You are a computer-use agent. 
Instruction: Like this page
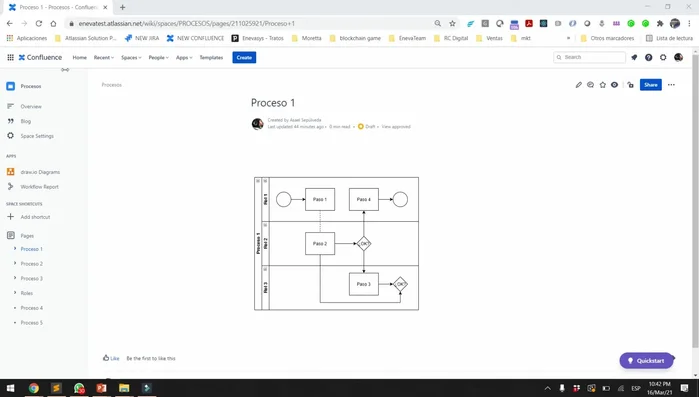pyautogui.click(x=111, y=358)
